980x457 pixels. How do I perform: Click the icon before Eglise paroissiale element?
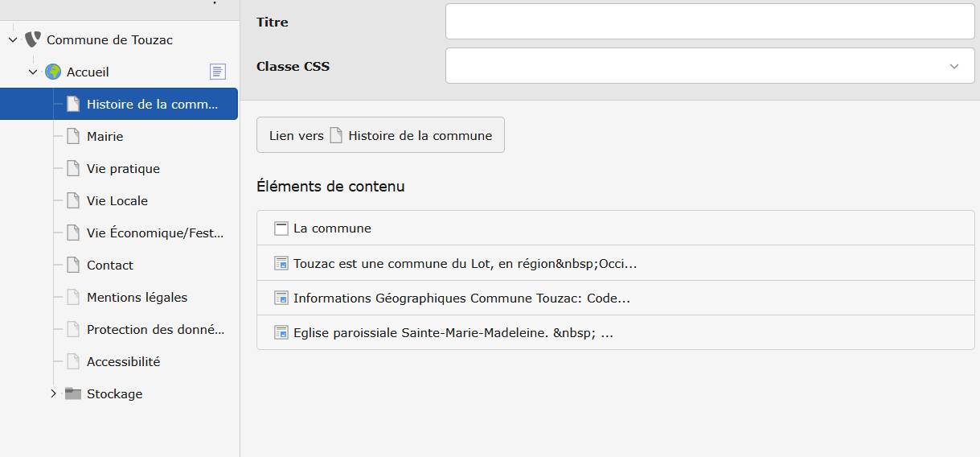point(281,332)
